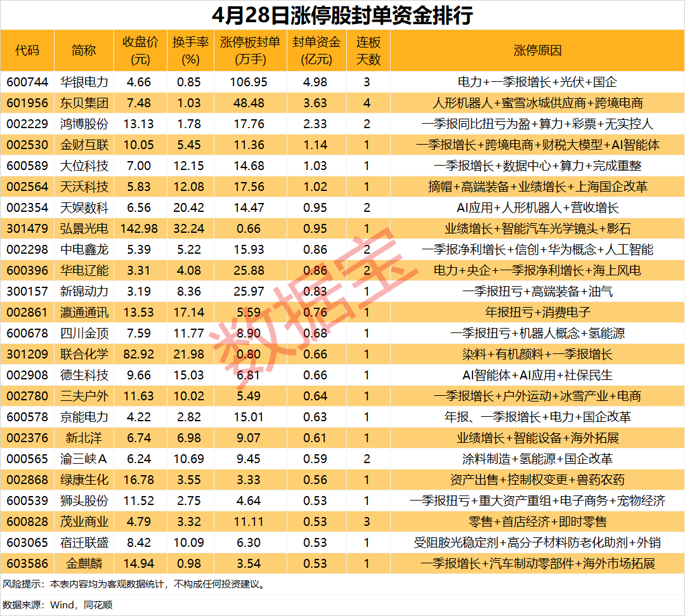
Task: Select stock code 600589
Action: [27, 166]
